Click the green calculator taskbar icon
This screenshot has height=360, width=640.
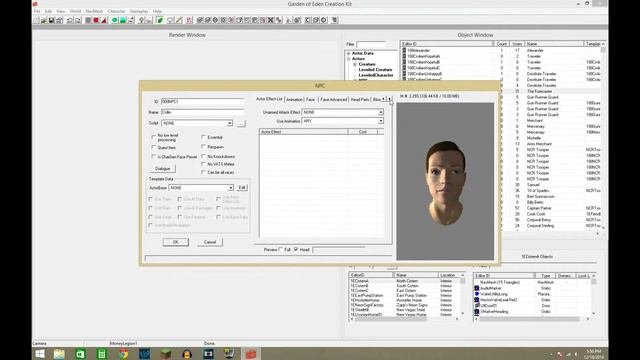[x=102, y=354]
